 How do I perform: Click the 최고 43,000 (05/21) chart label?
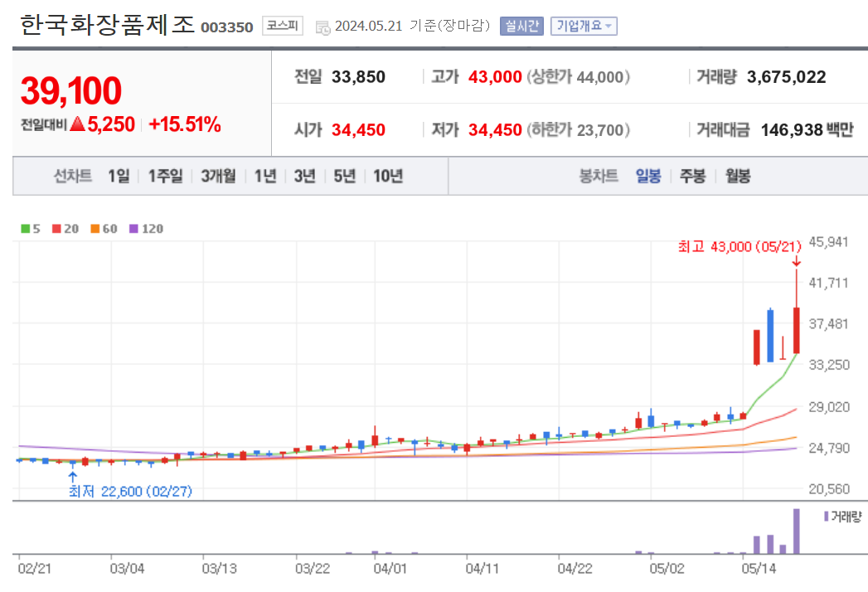coord(739,246)
